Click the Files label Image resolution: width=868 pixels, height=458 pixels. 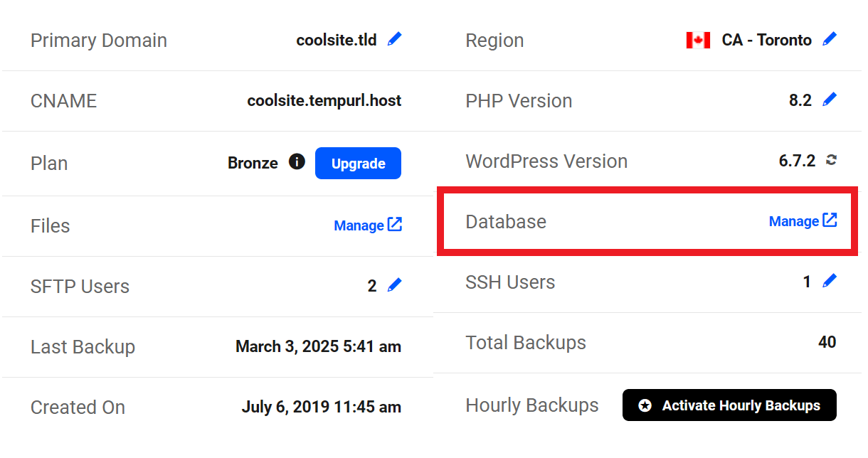click(x=50, y=225)
